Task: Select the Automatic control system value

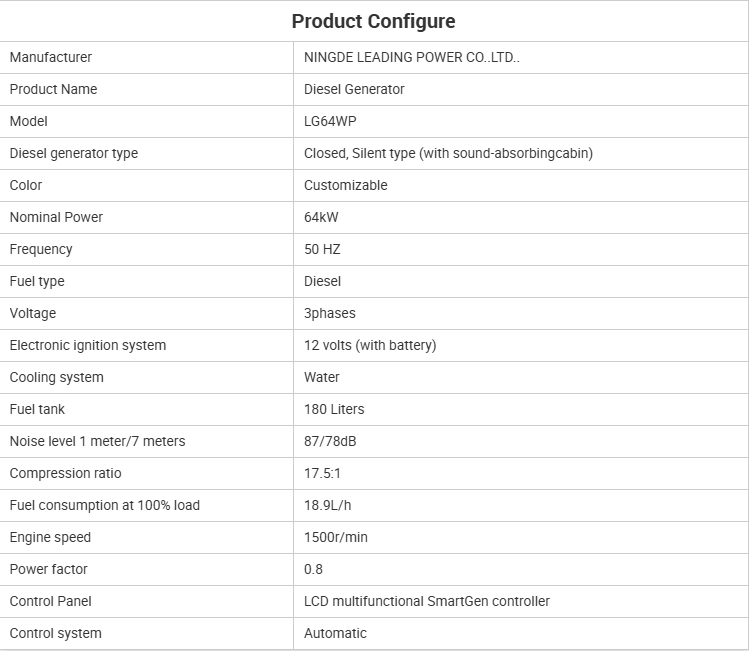Action: click(x=335, y=633)
